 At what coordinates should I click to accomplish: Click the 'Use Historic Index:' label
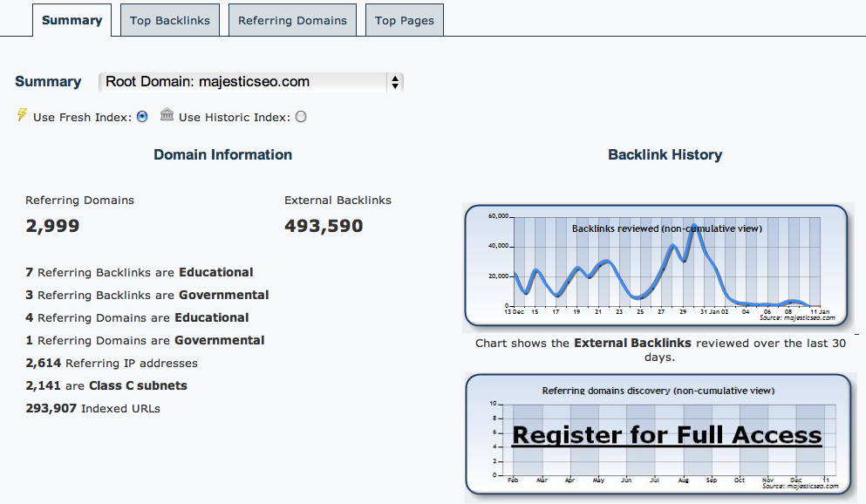click(x=235, y=117)
